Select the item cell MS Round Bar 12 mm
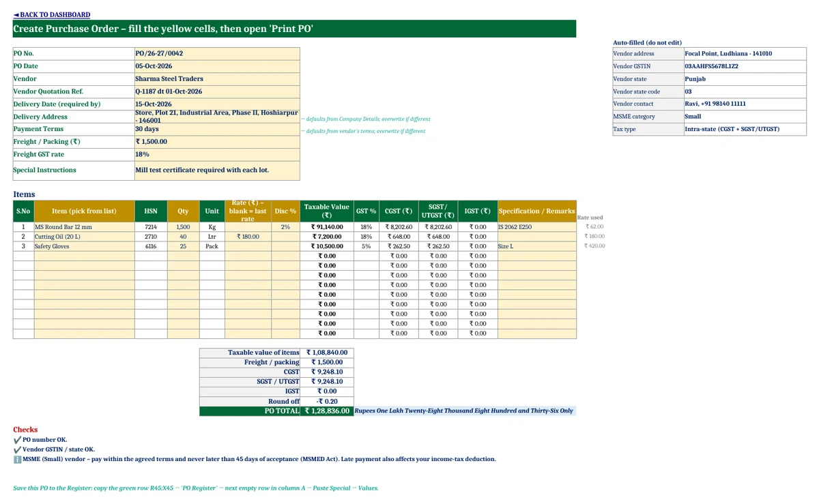Image resolution: width=819 pixels, height=504 pixels. (84, 227)
